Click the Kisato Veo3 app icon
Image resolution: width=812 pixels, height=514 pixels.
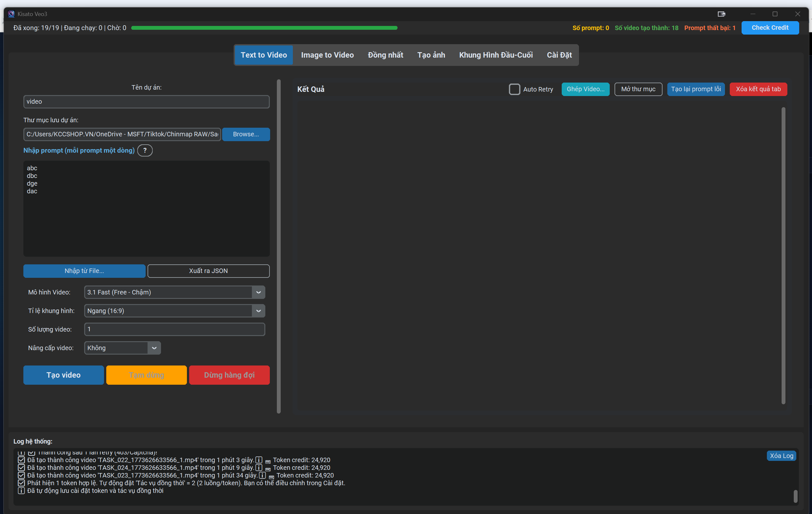click(x=11, y=14)
